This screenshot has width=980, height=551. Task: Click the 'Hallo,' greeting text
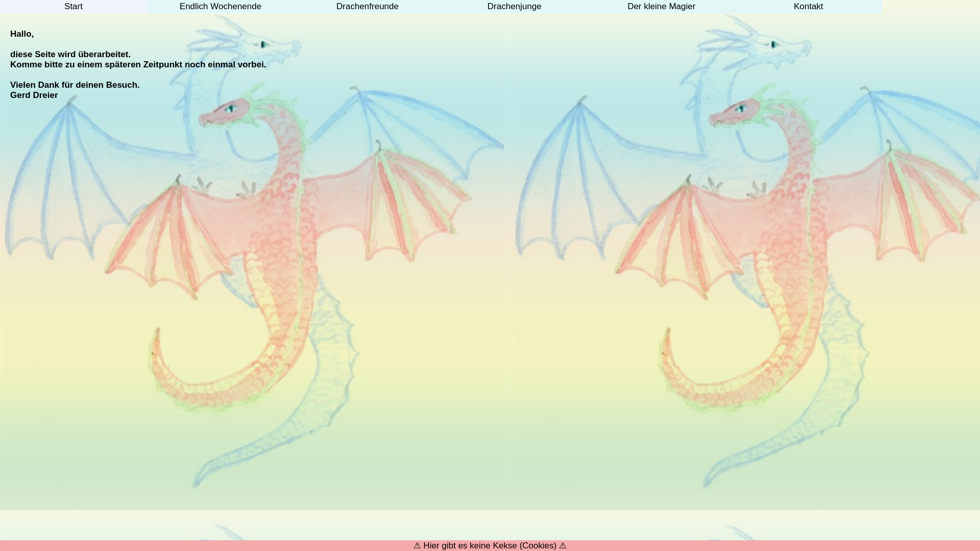pos(22,34)
